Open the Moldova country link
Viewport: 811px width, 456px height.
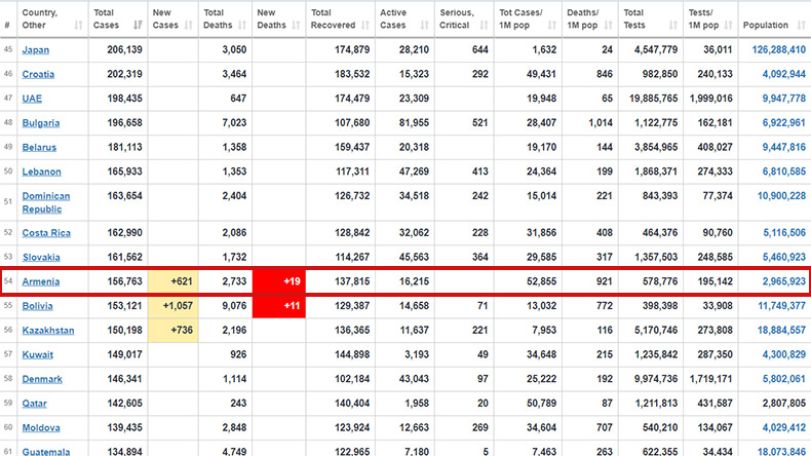tap(41, 427)
